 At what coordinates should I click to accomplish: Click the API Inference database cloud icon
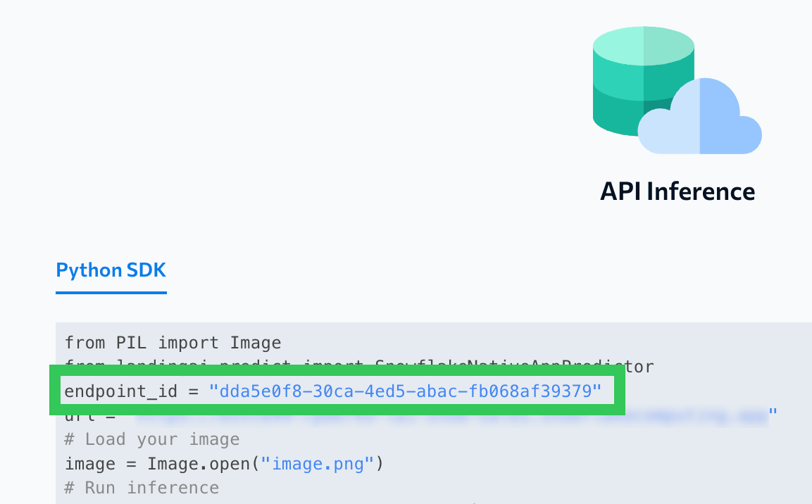click(x=677, y=90)
